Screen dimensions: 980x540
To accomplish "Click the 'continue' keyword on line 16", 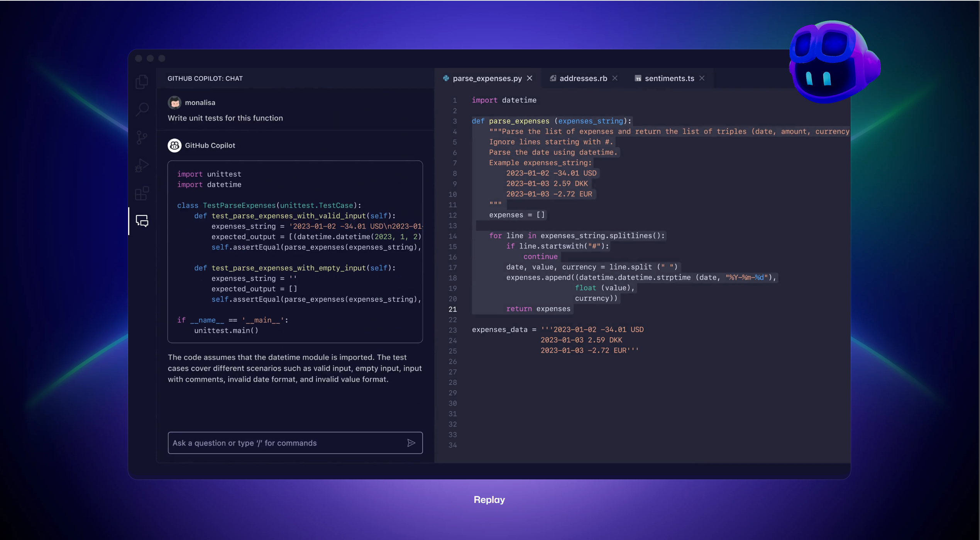I will [x=540, y=257].
